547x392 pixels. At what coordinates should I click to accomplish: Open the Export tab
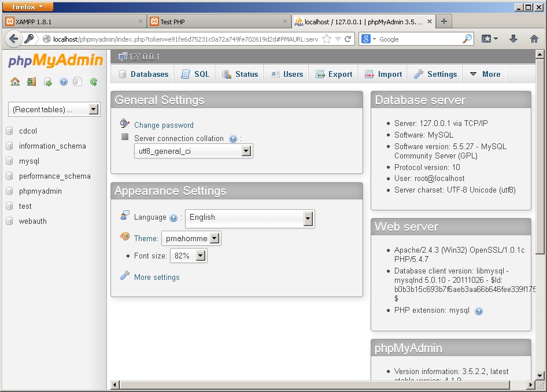pyautogui.click(x=334, y=74)
